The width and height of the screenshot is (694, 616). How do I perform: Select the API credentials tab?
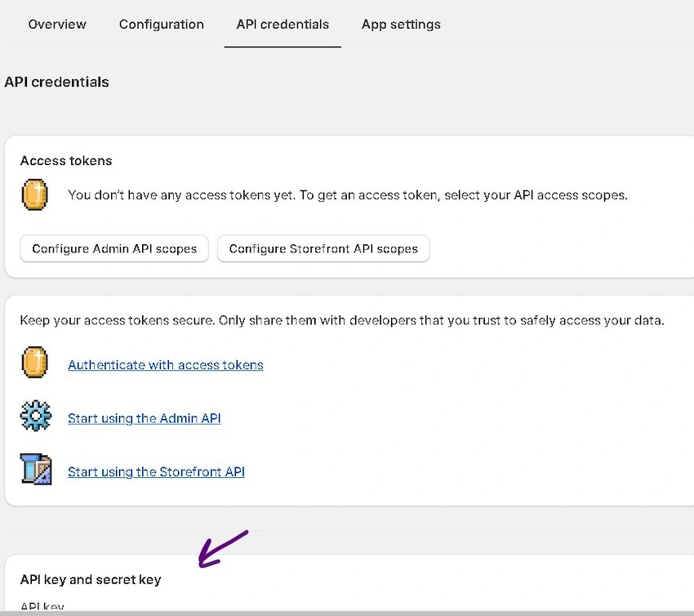[x=282, y=25]
